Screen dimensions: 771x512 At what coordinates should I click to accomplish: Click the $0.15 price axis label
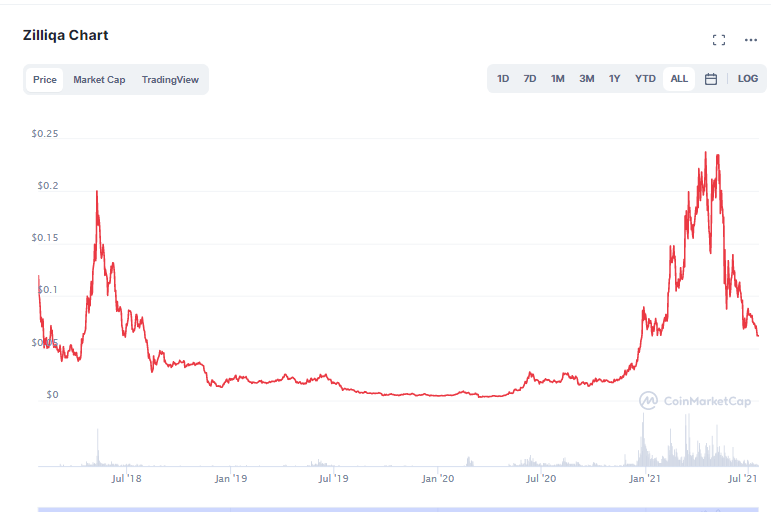[45, 238]
